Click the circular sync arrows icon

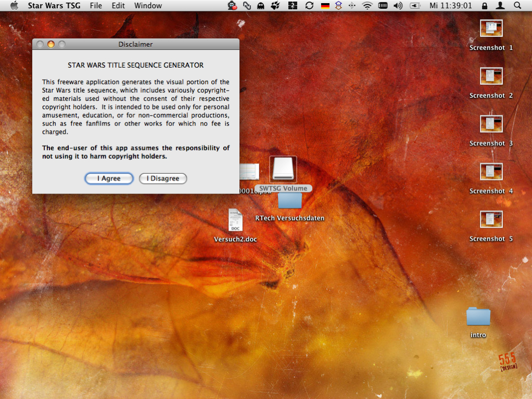click(309, 5)
